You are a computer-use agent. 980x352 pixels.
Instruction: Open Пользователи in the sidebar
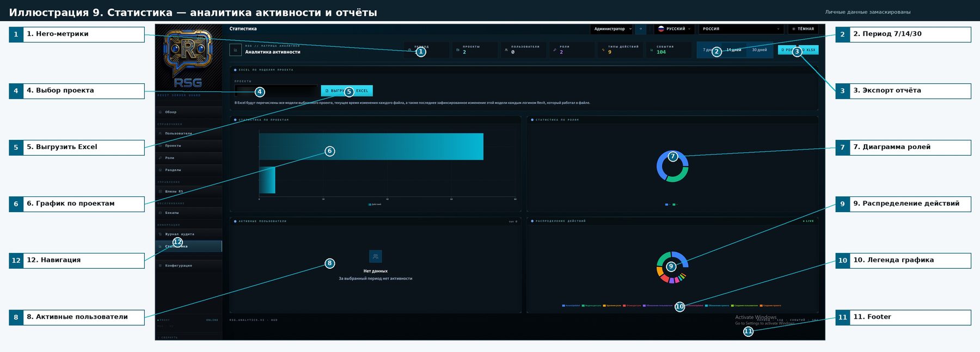(x=188, y=133)
